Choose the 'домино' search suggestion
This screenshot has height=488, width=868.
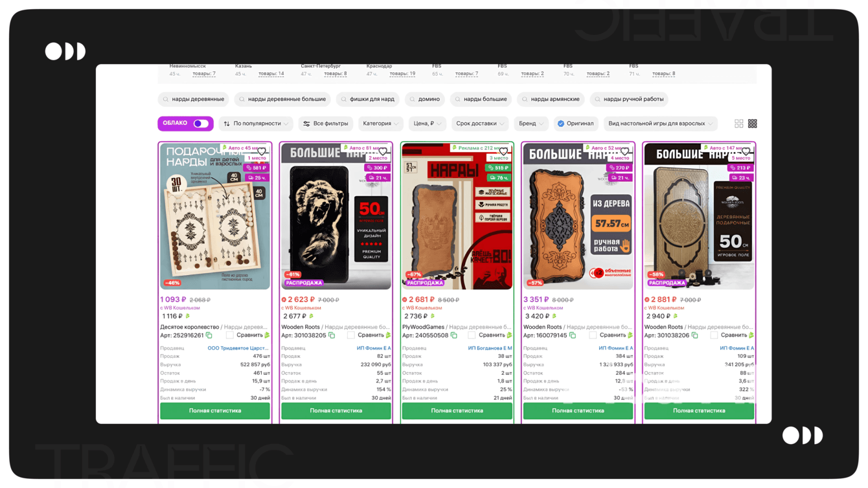424,100
